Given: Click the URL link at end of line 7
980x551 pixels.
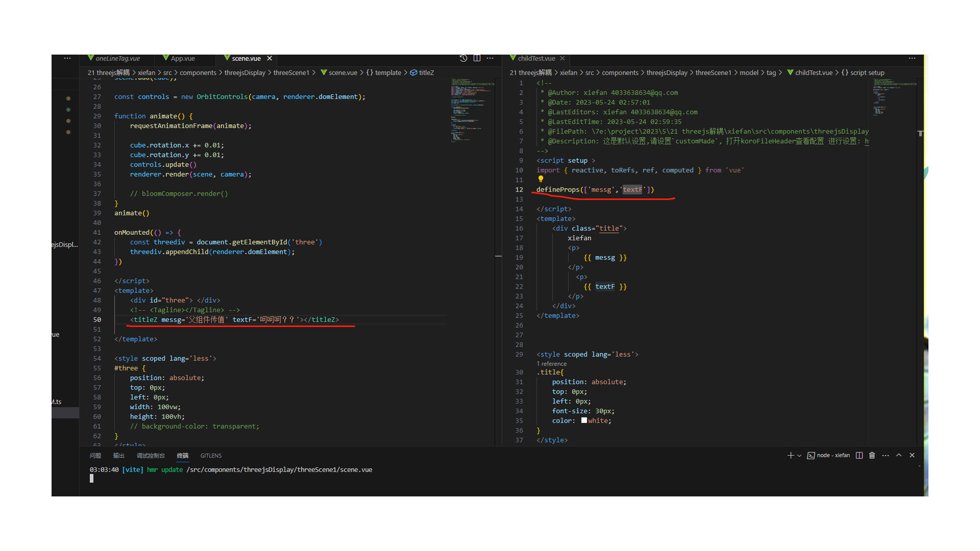Looking at the screenshot, I should pyautogui.click(x=867, y=141).
